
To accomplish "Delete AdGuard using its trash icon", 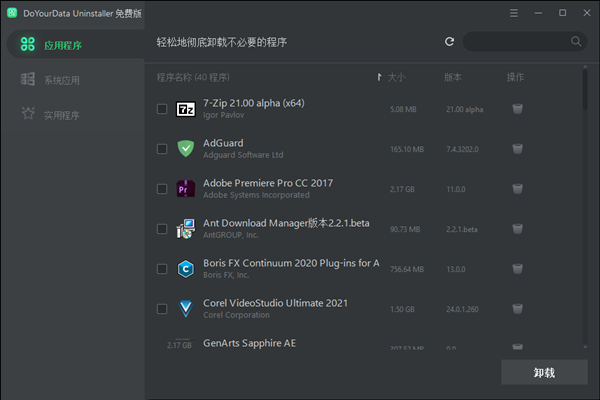I will point(517,149).
